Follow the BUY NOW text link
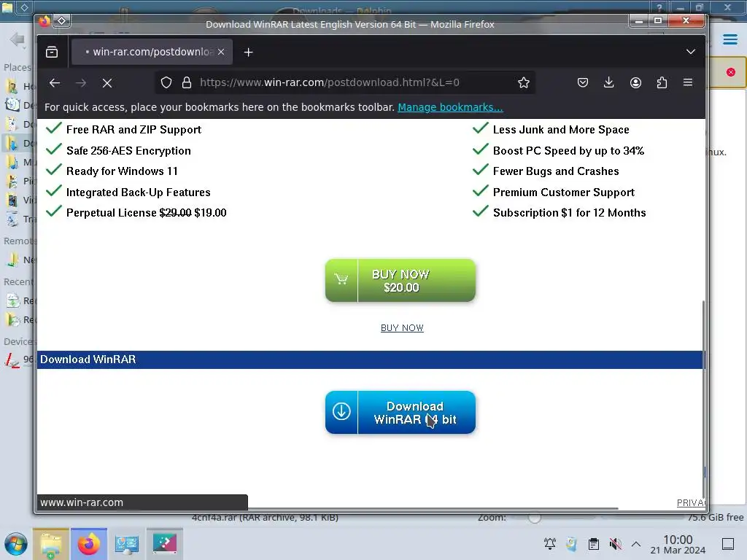 coord(402,327)
